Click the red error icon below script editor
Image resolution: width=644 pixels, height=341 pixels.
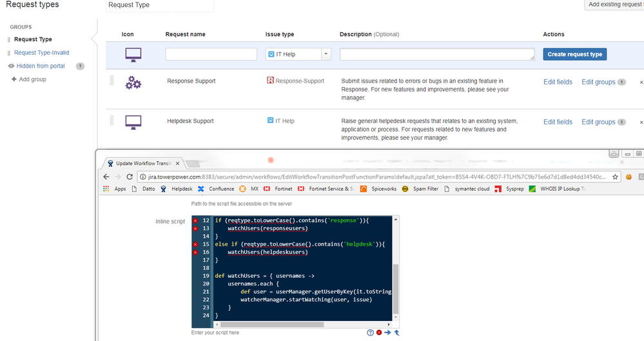(x=379, y=333)
